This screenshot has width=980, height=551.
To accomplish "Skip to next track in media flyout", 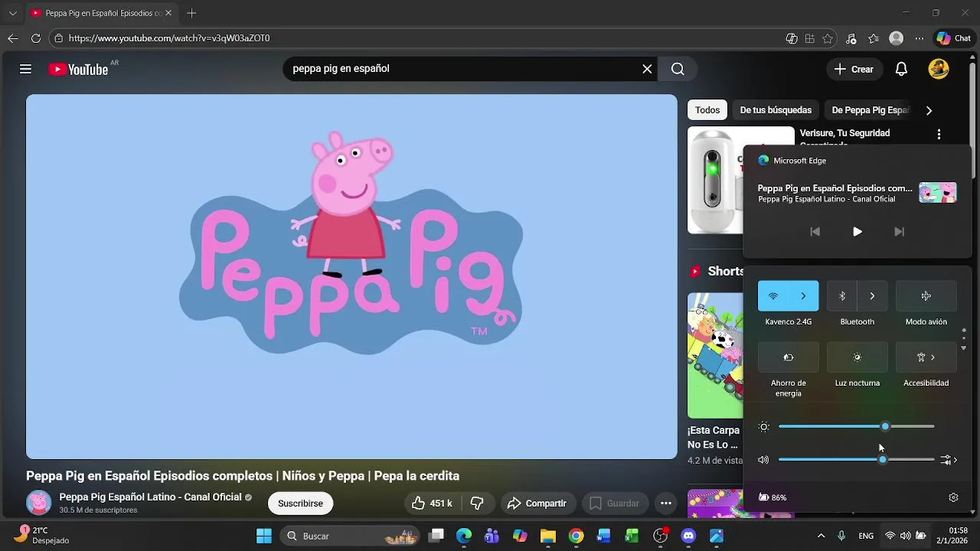I will coord(899,232).
